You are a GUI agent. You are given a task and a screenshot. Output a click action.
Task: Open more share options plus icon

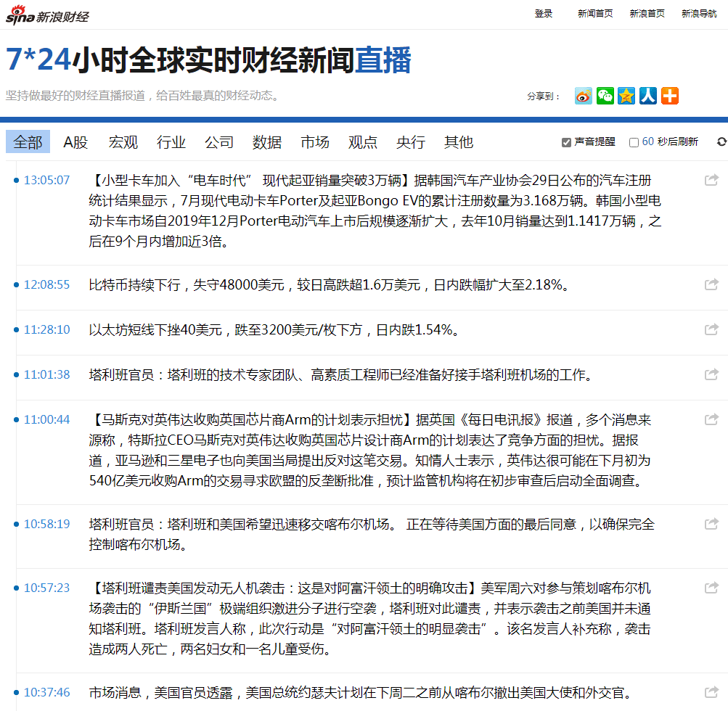pos(669,96)
